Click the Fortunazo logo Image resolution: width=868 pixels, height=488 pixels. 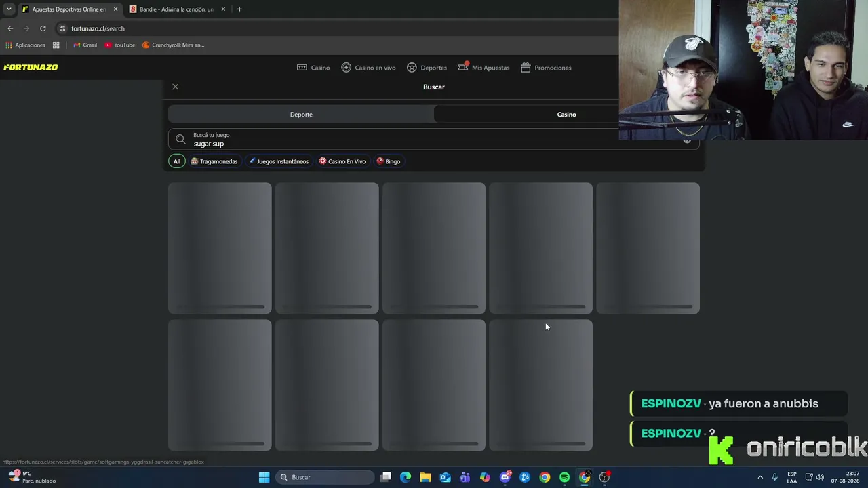coord(31,67)
